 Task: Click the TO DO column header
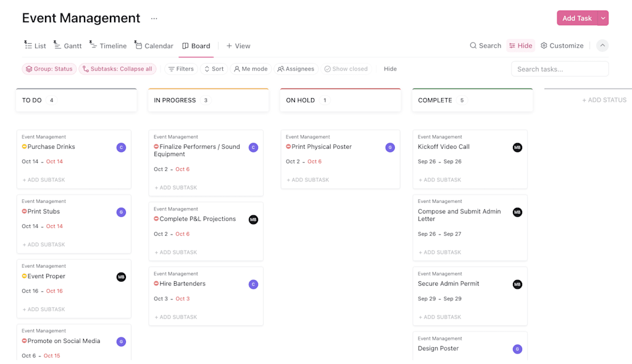pyautogui.click(x=77, y=100)
